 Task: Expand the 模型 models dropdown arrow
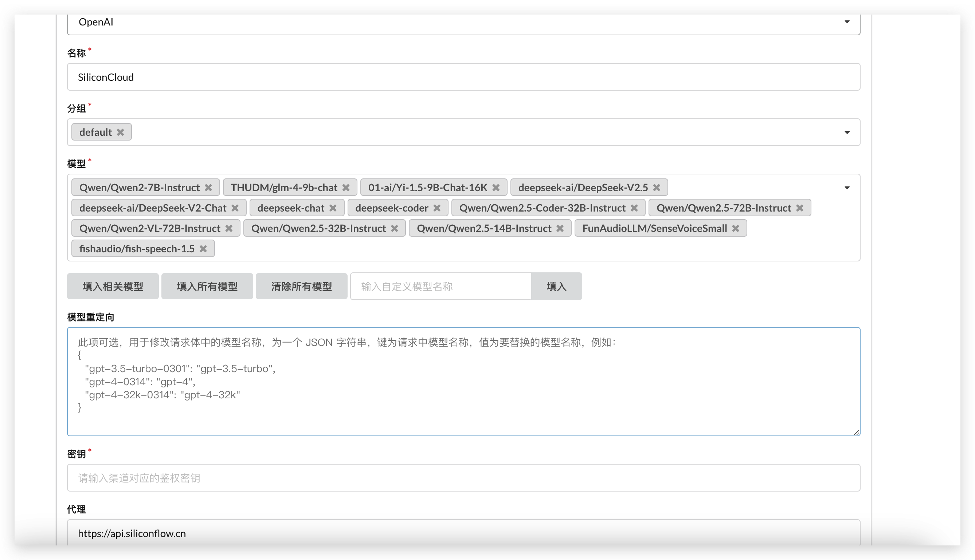(x=846, y=188)
